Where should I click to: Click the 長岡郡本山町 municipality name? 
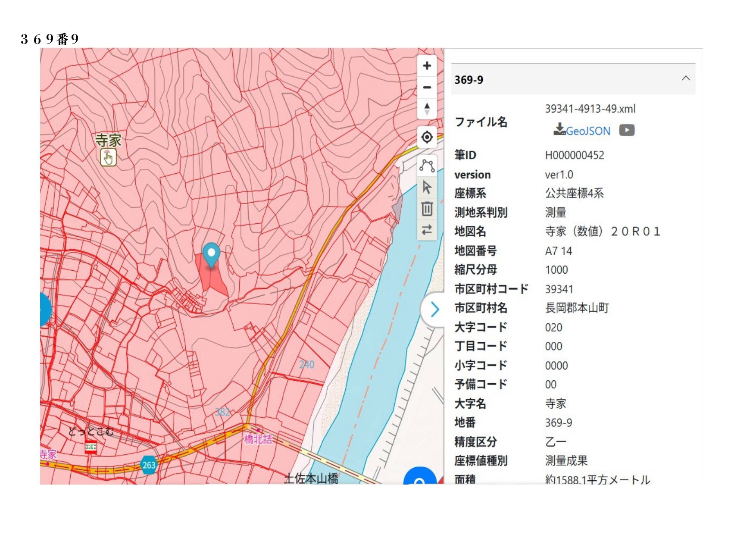577,308
